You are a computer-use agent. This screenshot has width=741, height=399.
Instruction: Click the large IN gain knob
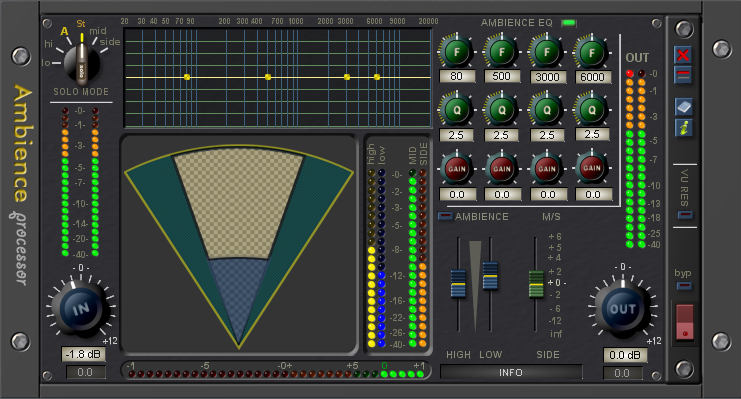click(x=81, y=309)
